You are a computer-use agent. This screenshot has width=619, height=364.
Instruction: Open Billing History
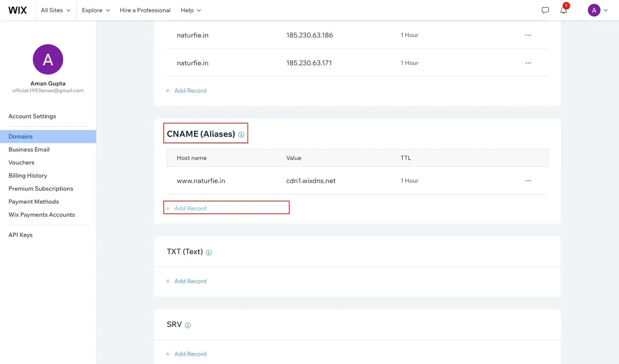pyautogui.click(x=28, y=175)
